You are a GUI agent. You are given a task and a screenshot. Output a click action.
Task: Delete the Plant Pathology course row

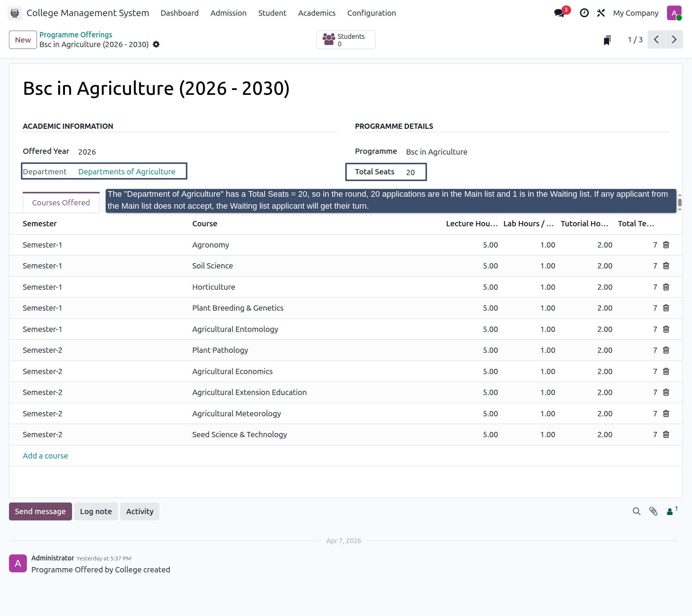[x=666, y=350]
